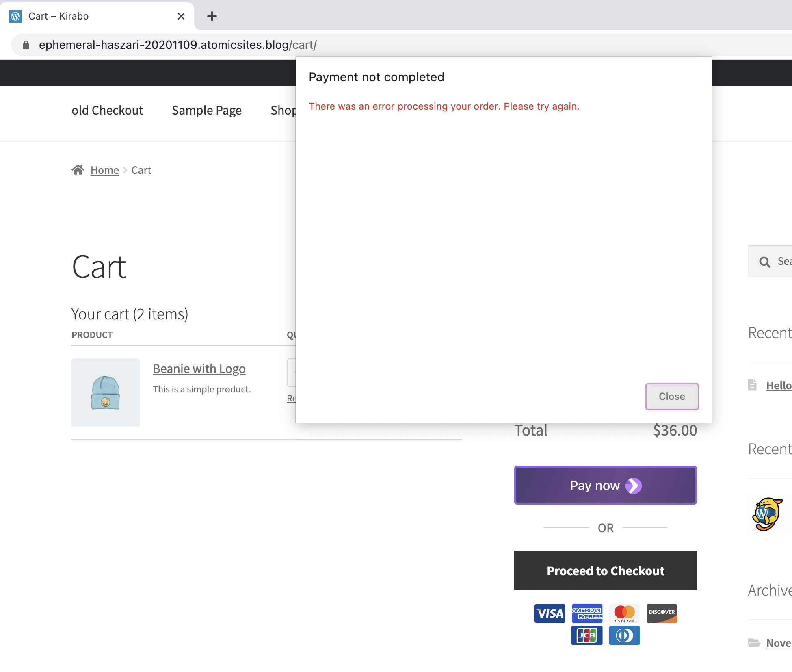Click the Diners Club card icon
Image resolution: width=792 pixels, height=672 pixels.
tap(624, 635)
